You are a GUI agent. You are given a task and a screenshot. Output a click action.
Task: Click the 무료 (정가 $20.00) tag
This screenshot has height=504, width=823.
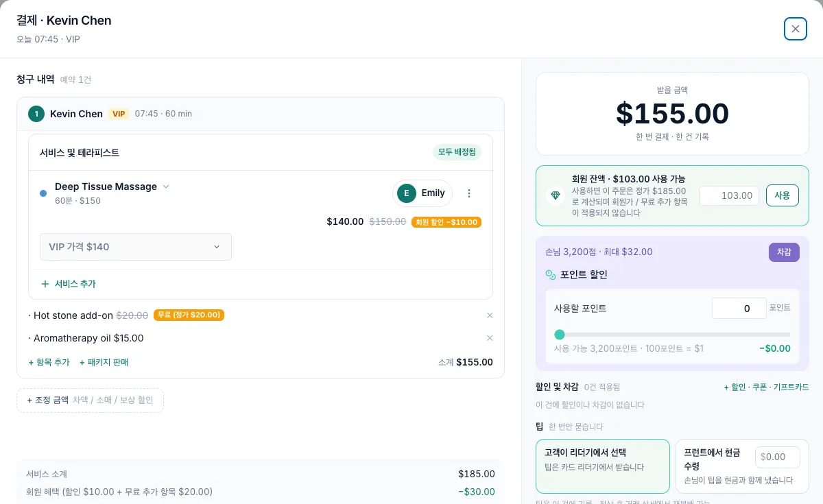pyautogui.click(x=189, y=315)
